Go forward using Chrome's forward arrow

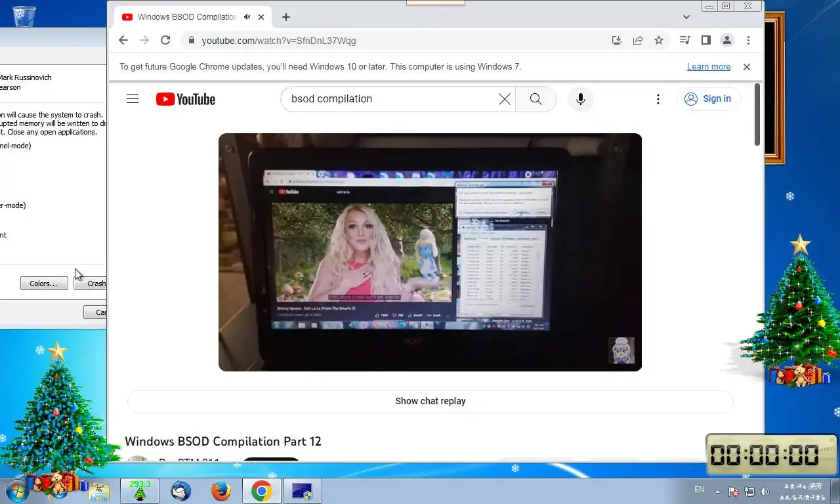pyautogui.click(x=144, y=40)
